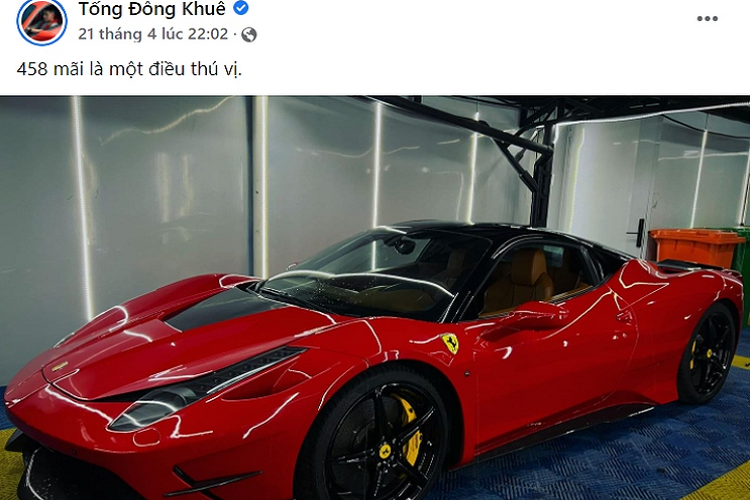Open the red Ferrari photo full view
This screenshot has width=750, height=500.
click(375, 298)
